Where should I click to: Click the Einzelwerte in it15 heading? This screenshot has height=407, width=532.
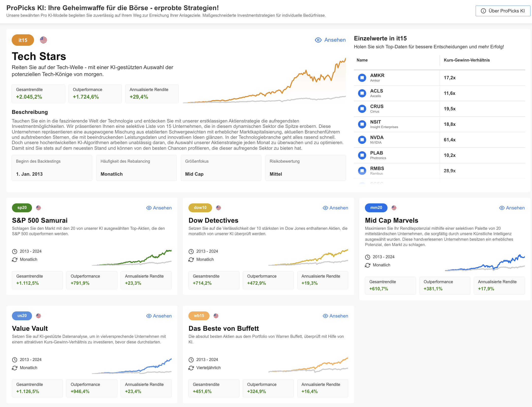click(x=380, y=38)
